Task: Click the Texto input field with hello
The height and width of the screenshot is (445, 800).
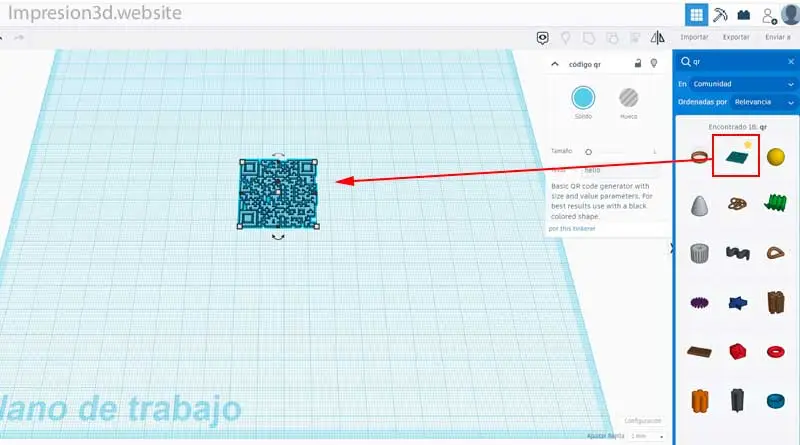Action: (619, 170)
